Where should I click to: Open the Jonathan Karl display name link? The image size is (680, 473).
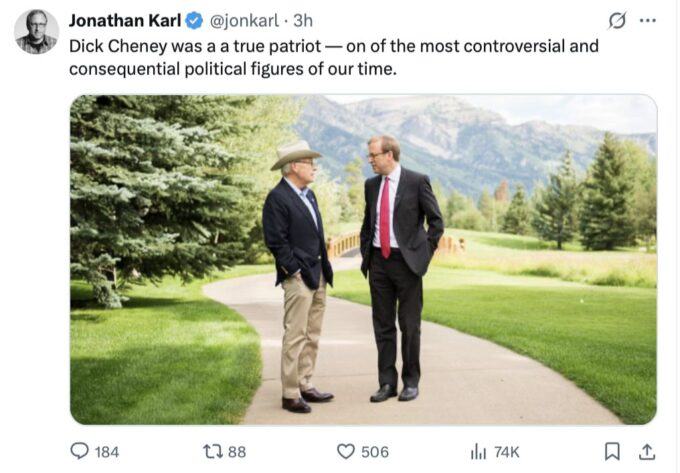[125, 21]
